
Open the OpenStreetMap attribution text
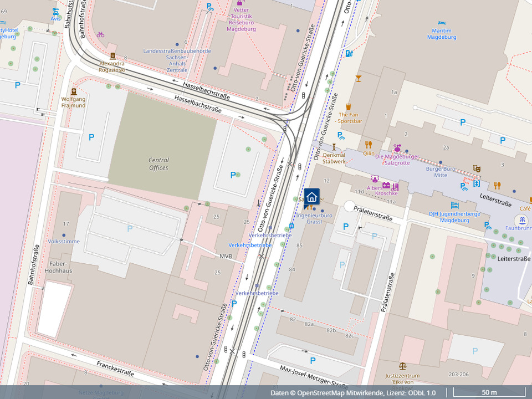pyautogui.click(x=353, y=392)
